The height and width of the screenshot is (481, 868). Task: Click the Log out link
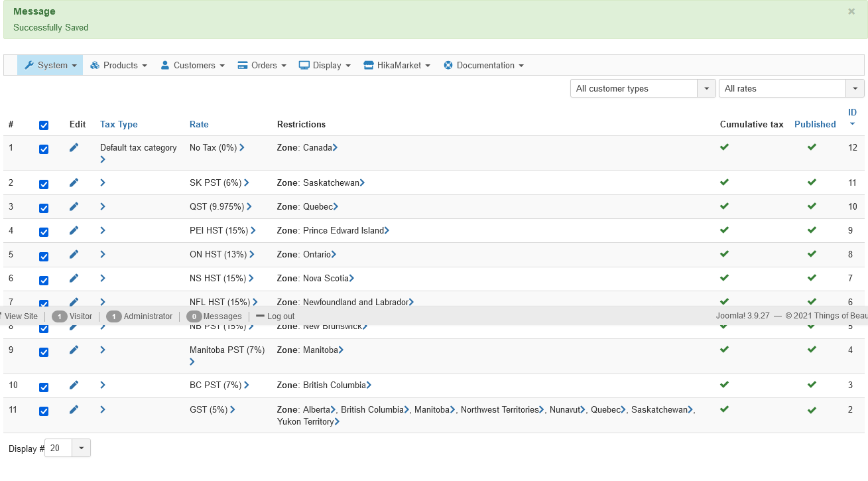point(275,316)
